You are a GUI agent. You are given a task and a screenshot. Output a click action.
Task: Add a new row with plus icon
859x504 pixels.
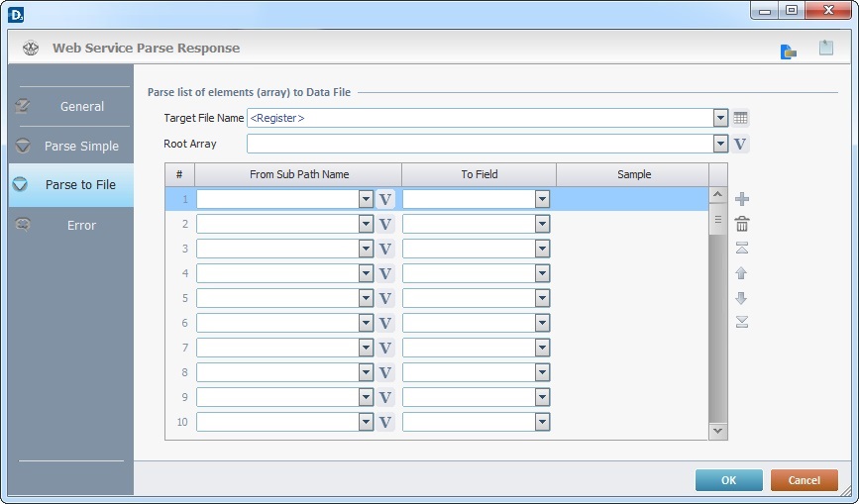[x=742, y=199]
